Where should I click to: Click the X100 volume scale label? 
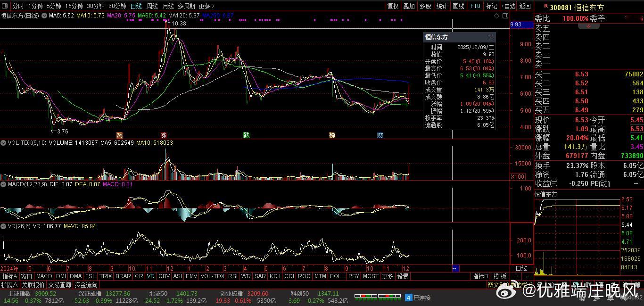(517, 176)
